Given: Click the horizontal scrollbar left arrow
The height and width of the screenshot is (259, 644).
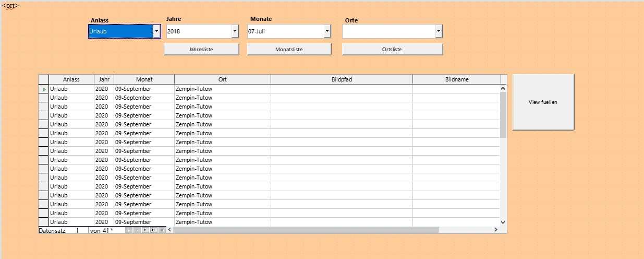Looking at the screenshot, I should [x=170, y=230].
